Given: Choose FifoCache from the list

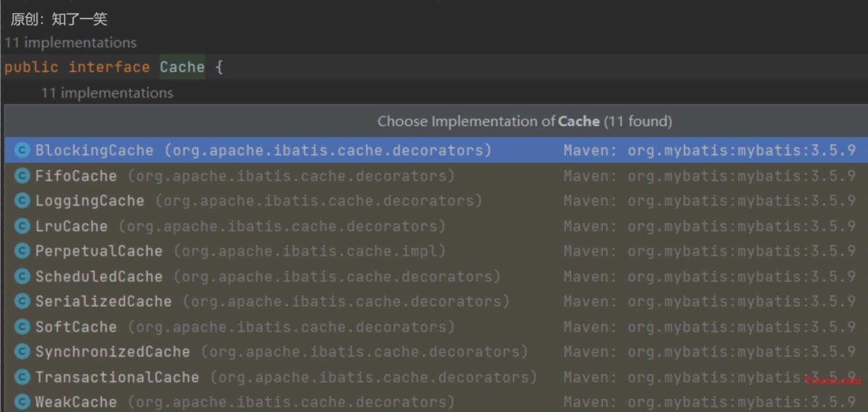Looking at the screenshot, I should click(x=436, y=176).
